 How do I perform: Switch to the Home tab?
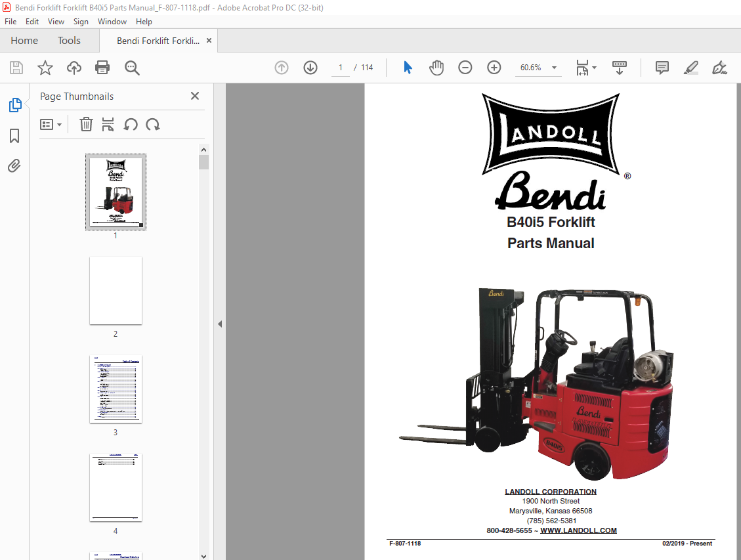[x=24, y=41]
